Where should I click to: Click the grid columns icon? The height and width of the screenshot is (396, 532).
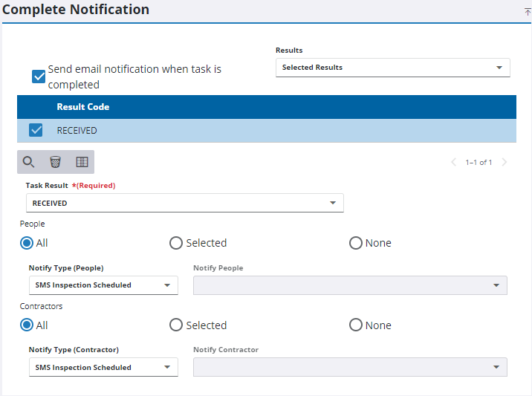(82, 162)
